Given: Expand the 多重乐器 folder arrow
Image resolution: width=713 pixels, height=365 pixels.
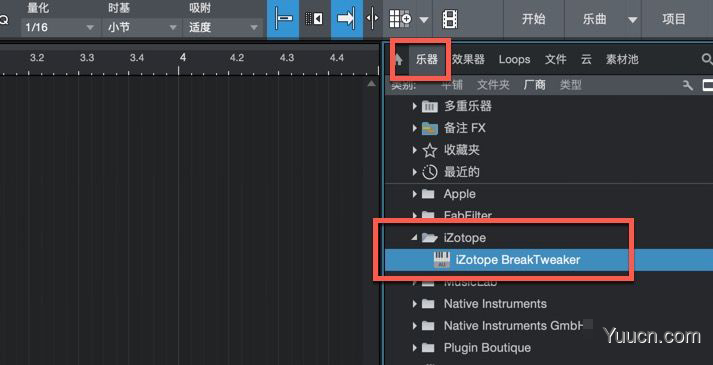Looking at the screenshot, I should 414,106.
